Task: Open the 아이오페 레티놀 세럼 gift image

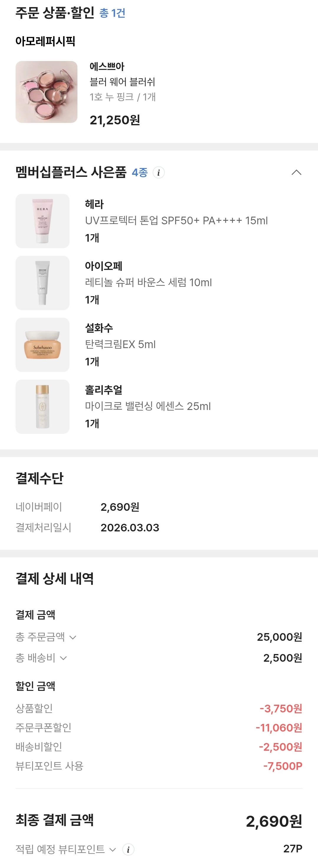Action: [x=42, y=283]
